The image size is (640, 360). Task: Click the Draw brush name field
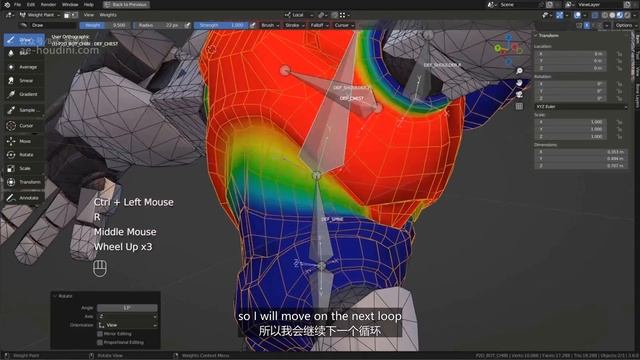coord(53,25)
